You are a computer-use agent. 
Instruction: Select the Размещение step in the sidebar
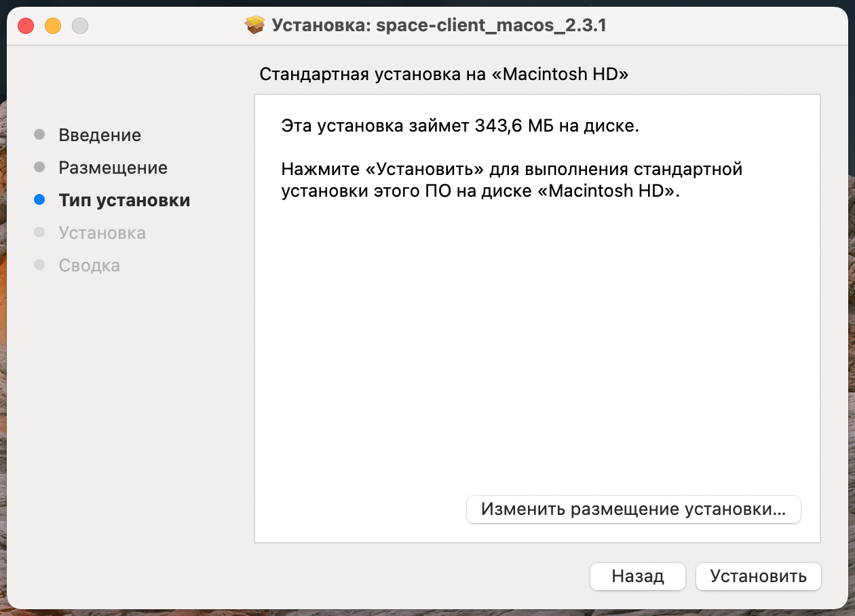(x=113, y=168)
